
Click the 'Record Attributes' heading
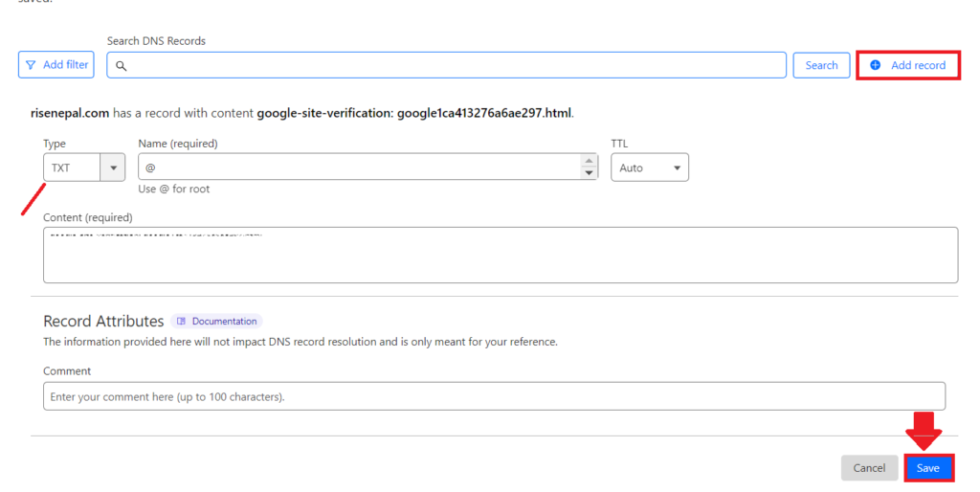tap(103, 322)
